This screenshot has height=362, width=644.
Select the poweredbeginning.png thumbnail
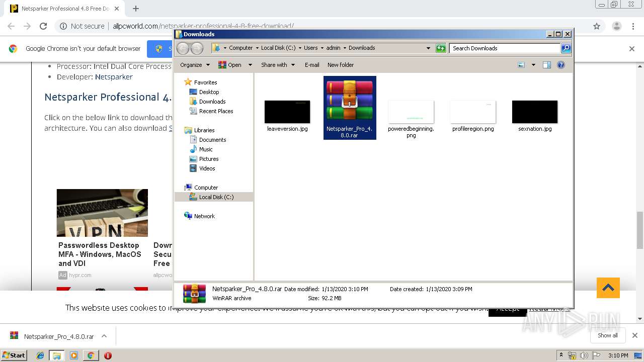coord(411,112)
